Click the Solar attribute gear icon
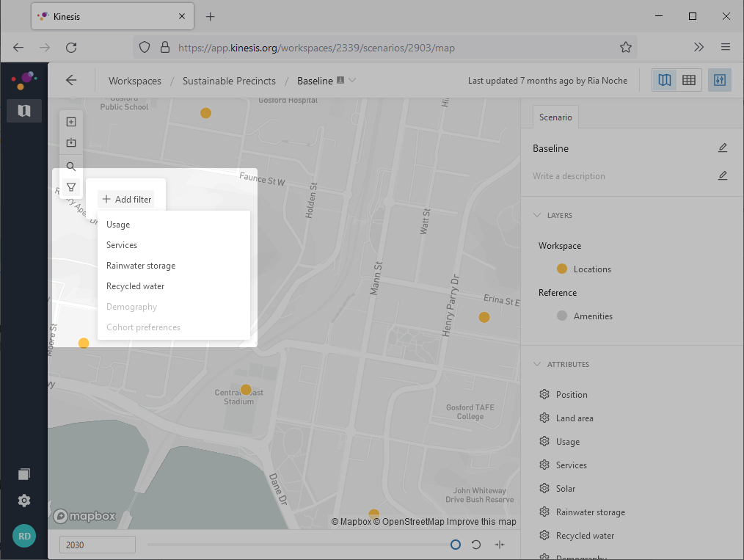The height and width of the screenshot is (560, 744). click(544, 488)
